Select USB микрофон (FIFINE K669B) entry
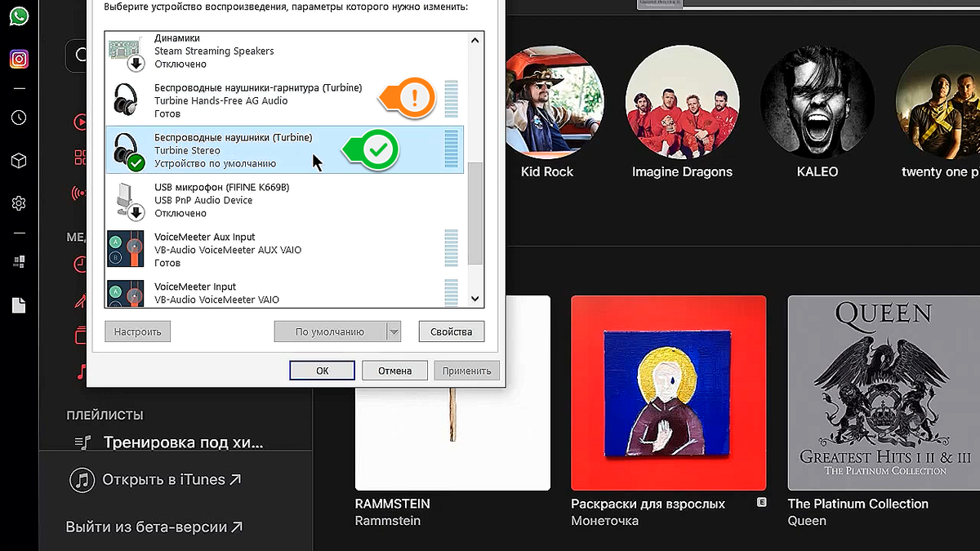Screen dimensions: 980x551 [x=286, y=200]
